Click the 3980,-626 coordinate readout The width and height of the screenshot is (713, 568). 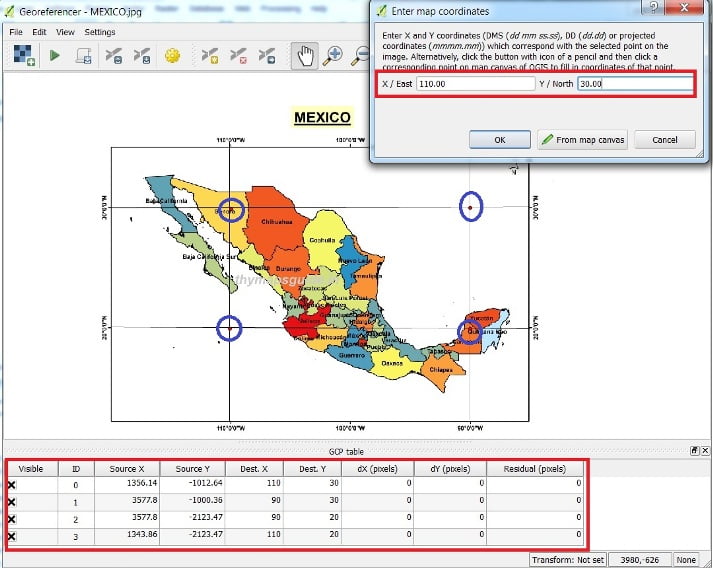click(x=640, y=560)
